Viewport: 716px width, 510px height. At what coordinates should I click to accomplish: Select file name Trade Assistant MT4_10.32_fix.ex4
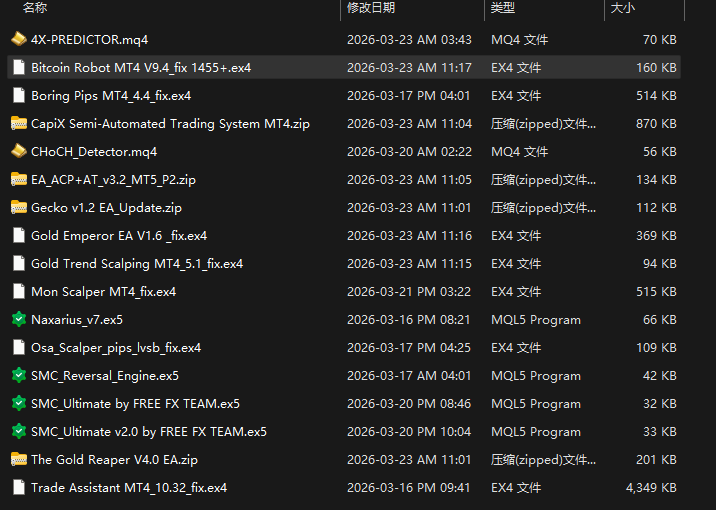pos(129,488)
